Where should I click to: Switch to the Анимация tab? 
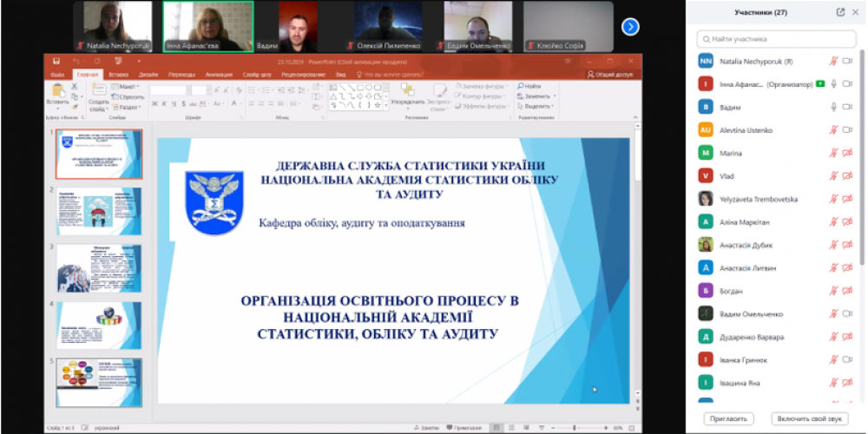(219, 75)
